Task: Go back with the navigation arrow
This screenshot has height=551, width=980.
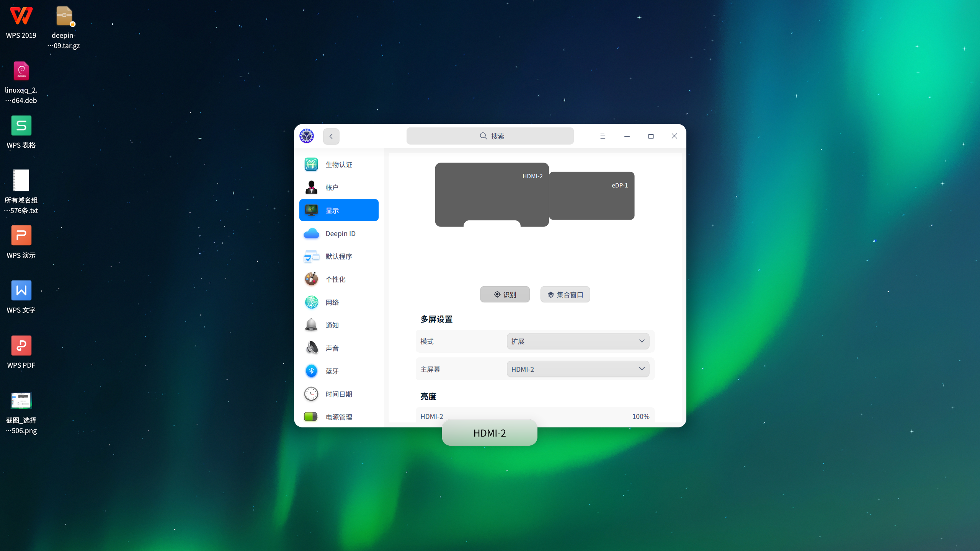Action: [331, 136]
